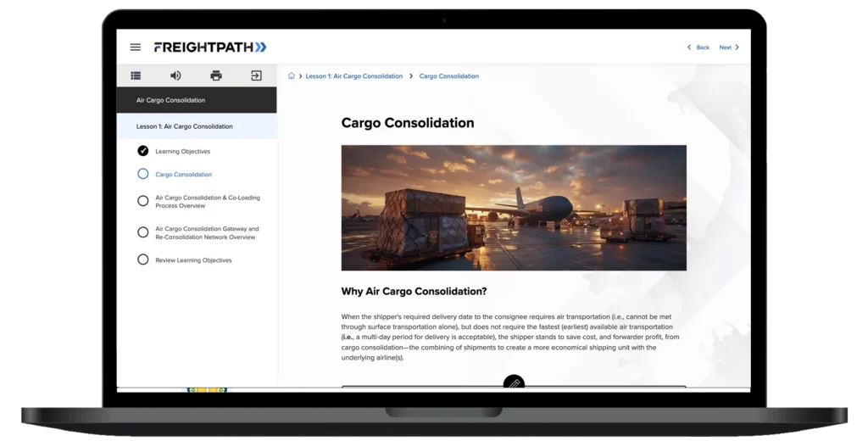The image size is (868, 441).
Task: Click the round pencil icon below the paragraph
Action: coord(514,383)
